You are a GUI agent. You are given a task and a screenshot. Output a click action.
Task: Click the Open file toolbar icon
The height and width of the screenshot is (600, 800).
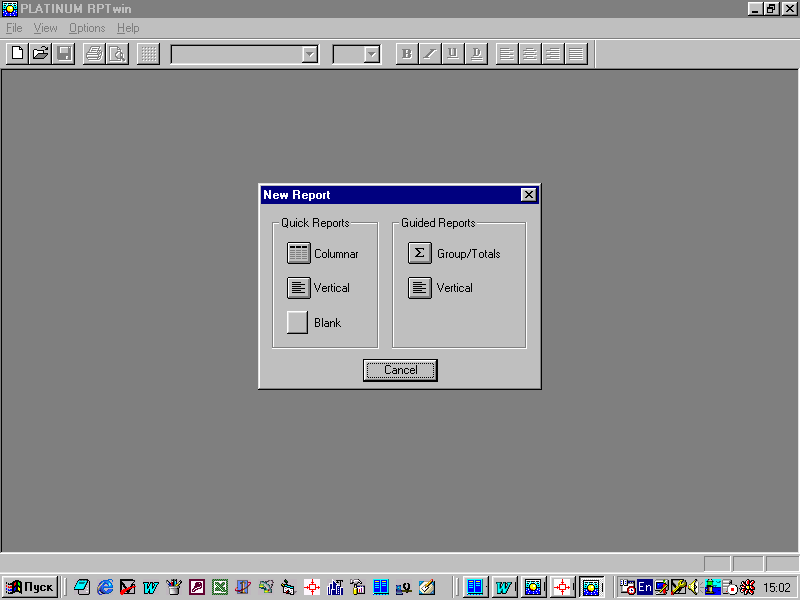pyautogui.click(x=40, y=54)
